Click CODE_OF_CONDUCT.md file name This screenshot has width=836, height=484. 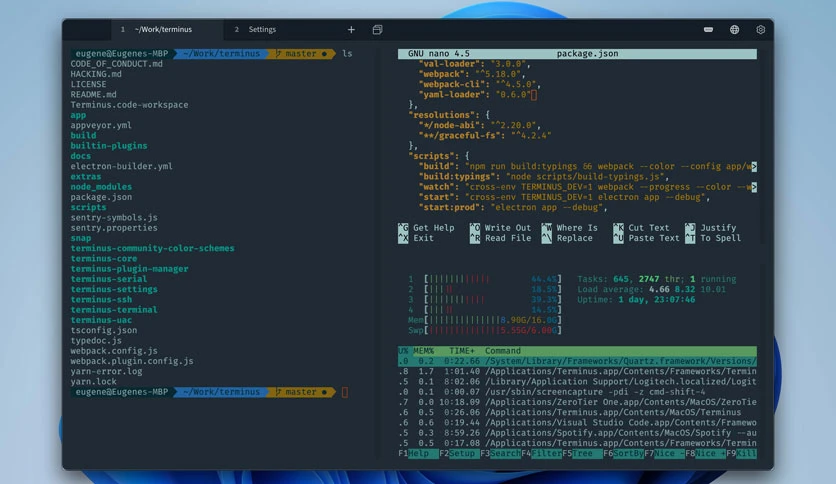pos(117,64)
